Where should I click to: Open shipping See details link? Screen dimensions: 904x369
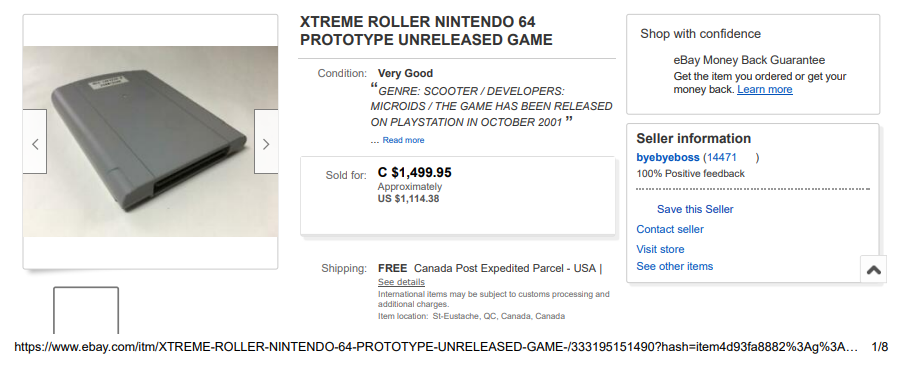(401, 282)
